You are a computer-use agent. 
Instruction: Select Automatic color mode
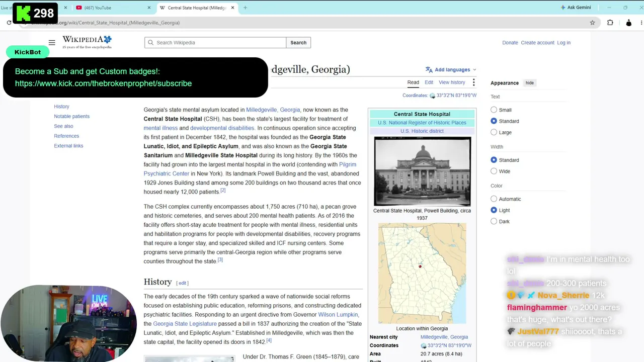click(x=494, y=199)
